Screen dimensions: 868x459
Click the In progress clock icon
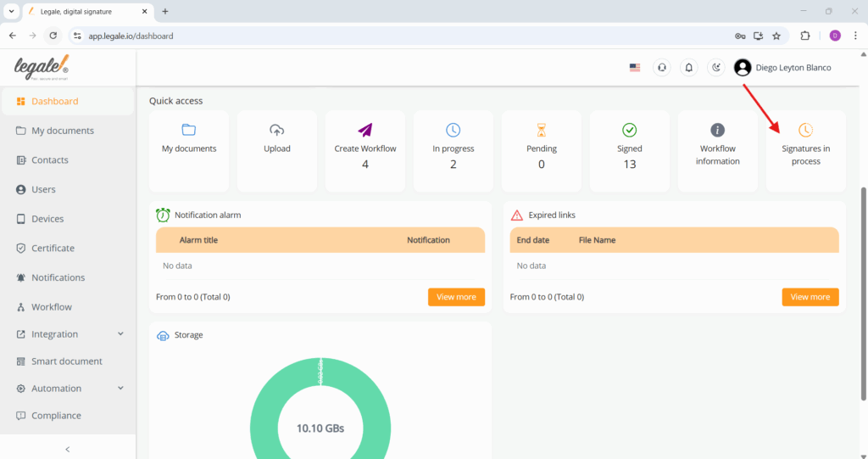pos(453,131)
